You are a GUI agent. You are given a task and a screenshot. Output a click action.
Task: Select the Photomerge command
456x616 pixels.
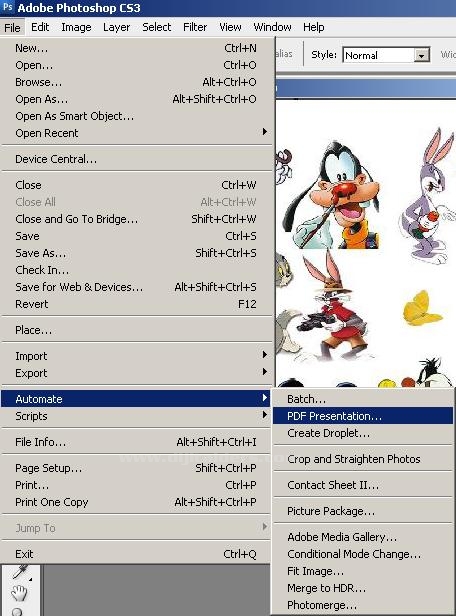[x=363, y=605]
